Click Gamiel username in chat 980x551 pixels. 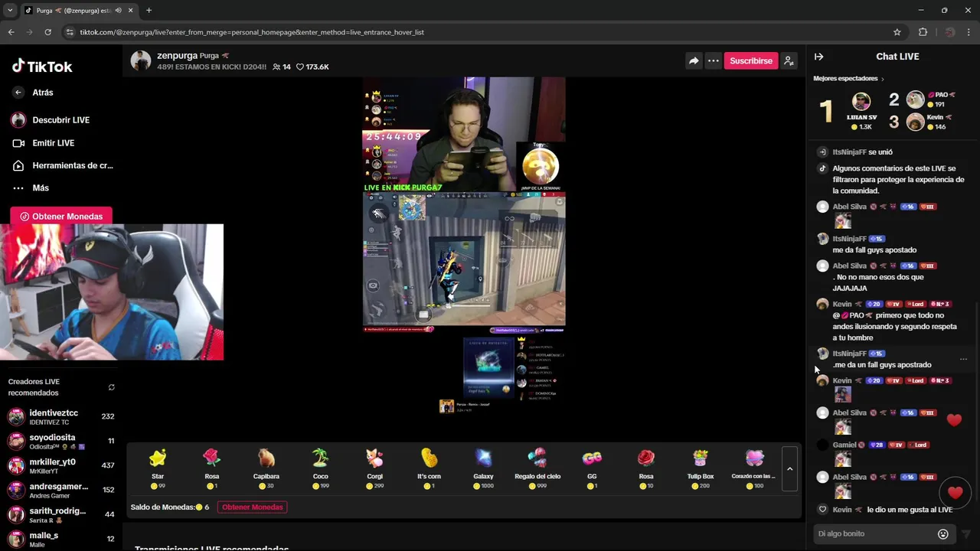(844, 445)
